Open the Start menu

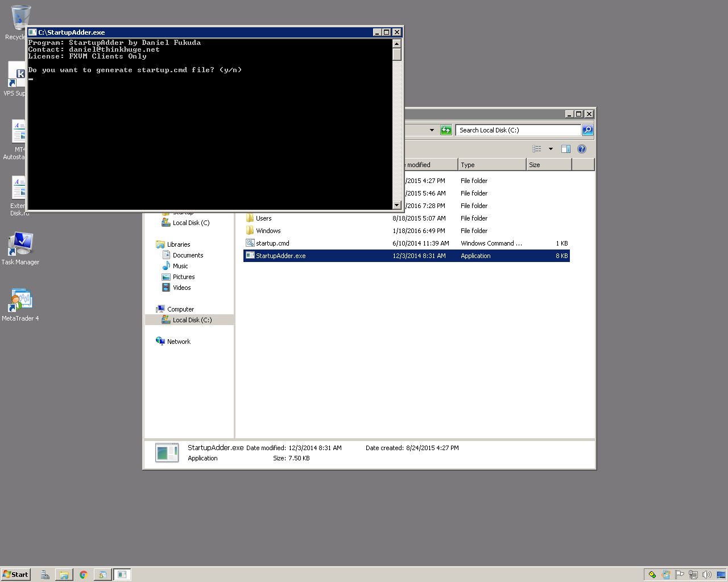tap(15, 575)
